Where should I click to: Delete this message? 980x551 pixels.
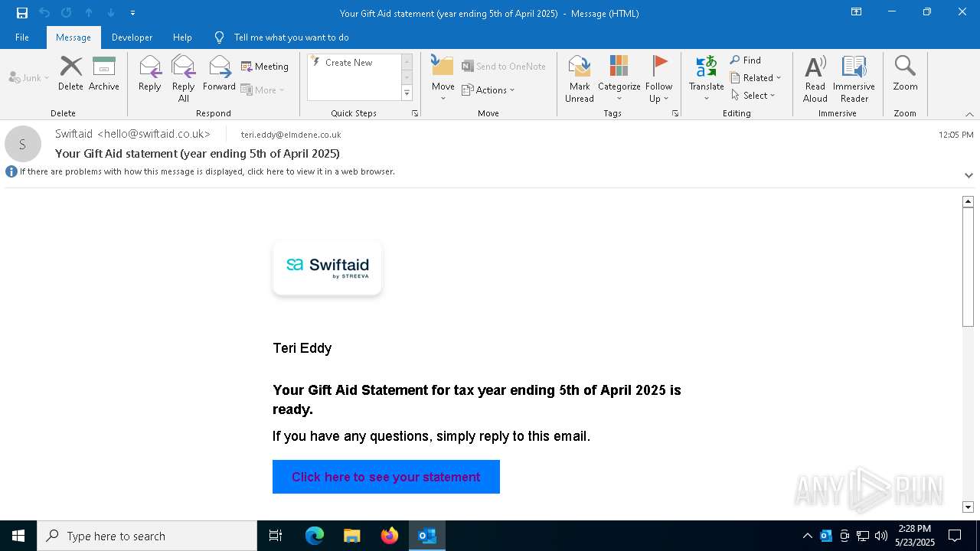tap(70, 73)
